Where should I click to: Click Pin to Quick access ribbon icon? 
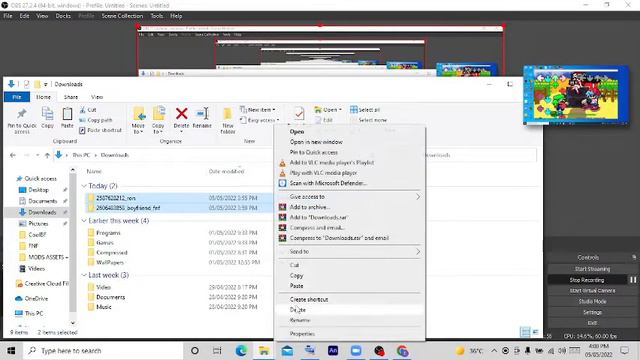tap(22, 120)
